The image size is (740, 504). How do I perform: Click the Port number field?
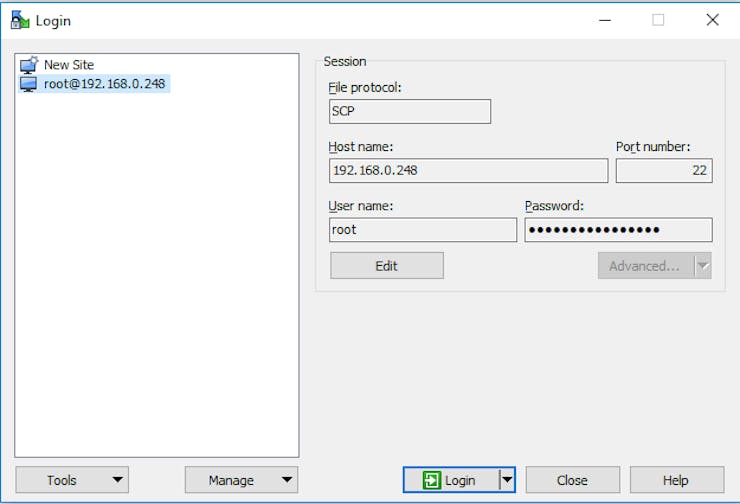664,170
